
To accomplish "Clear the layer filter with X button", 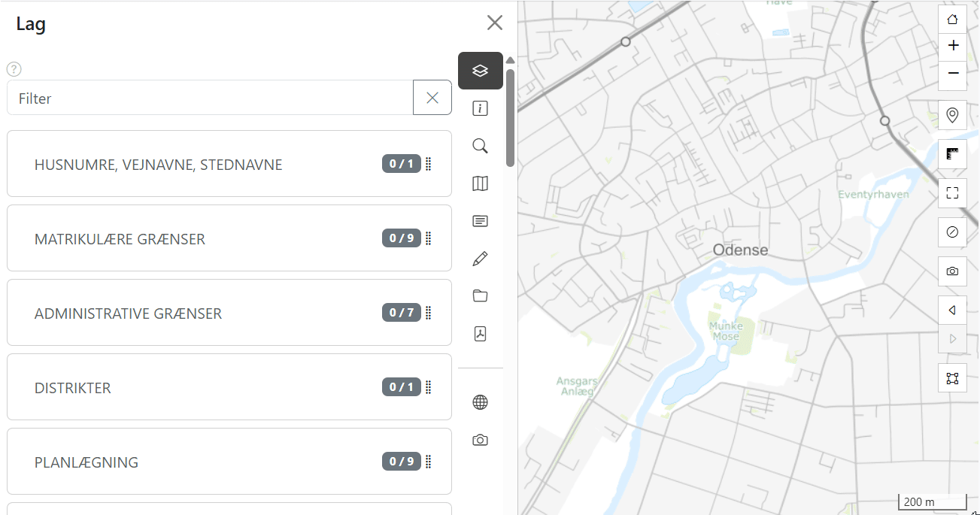I will coord(432,98).
